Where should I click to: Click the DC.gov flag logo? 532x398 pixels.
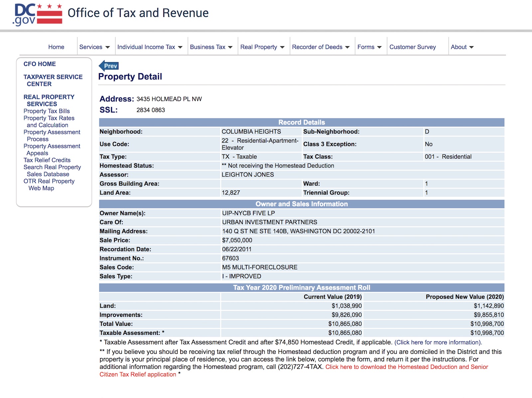[x=38, y=14]
